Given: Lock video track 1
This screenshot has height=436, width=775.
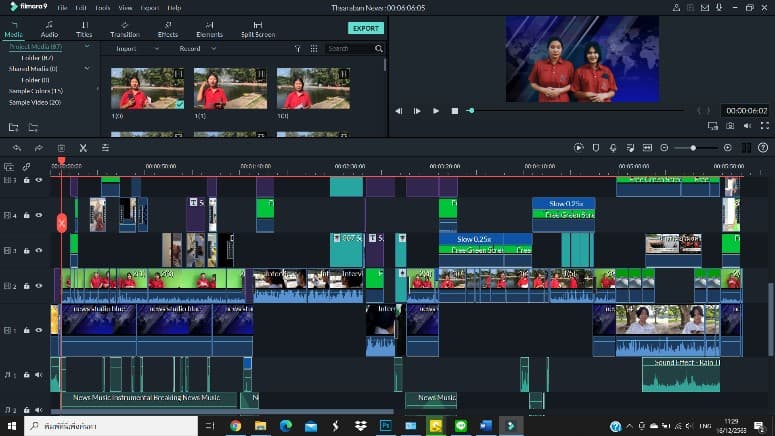Looking at the screenshot, I should point(27,330).
